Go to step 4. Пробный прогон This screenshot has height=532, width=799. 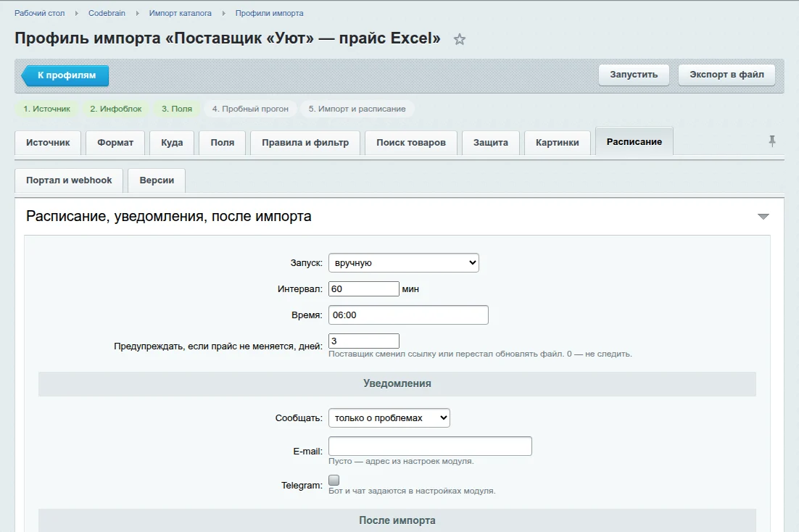click(x=250, y=109)
